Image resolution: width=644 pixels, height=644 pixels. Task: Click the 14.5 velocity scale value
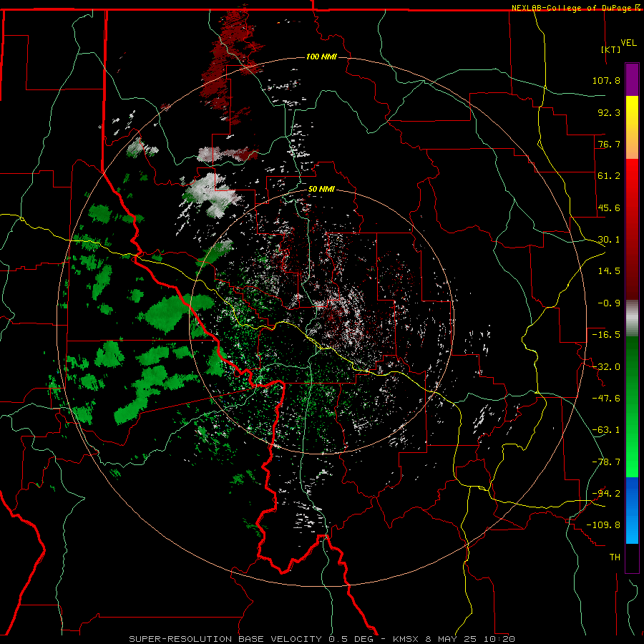click(609, 271)
